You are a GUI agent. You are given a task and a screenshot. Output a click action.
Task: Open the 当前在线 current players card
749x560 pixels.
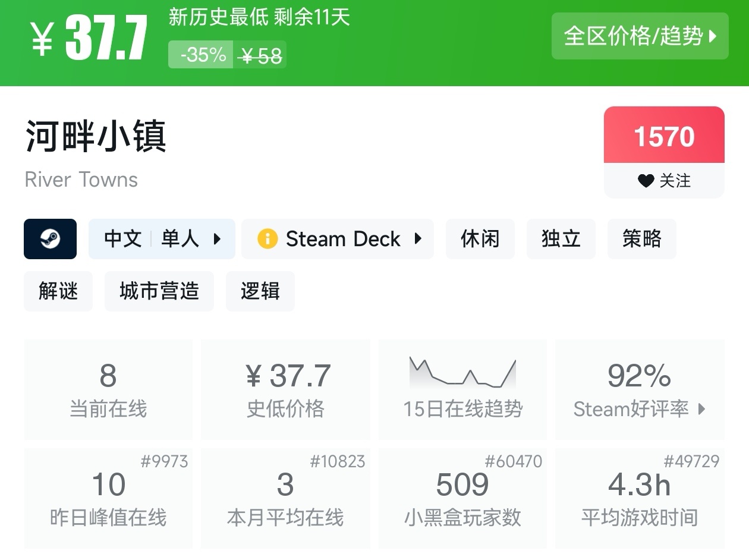108,389
